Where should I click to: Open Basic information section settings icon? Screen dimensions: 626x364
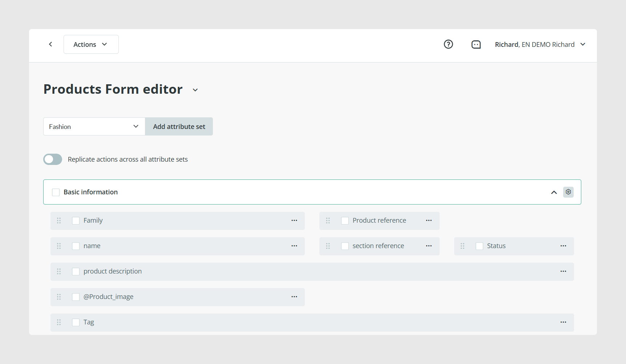coord(568,192)
